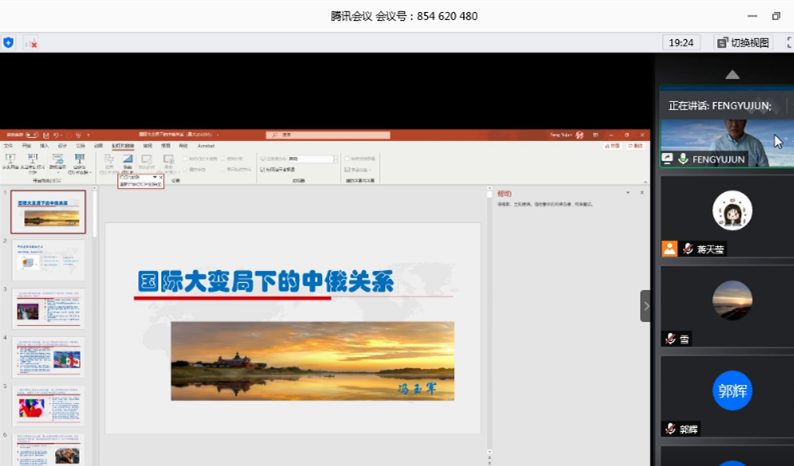Screen dimensions: 794x466
Task: Select slide 5 thumbnail in slide panel
Action: click(48, 406)
